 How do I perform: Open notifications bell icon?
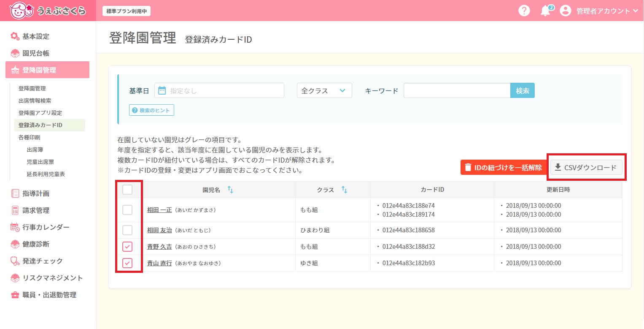(545, 11)
